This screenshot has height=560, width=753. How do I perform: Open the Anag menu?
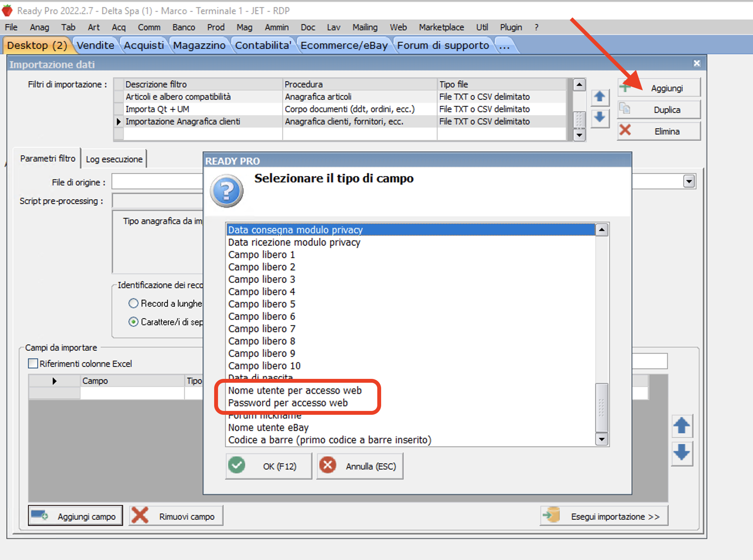[39, 27]
